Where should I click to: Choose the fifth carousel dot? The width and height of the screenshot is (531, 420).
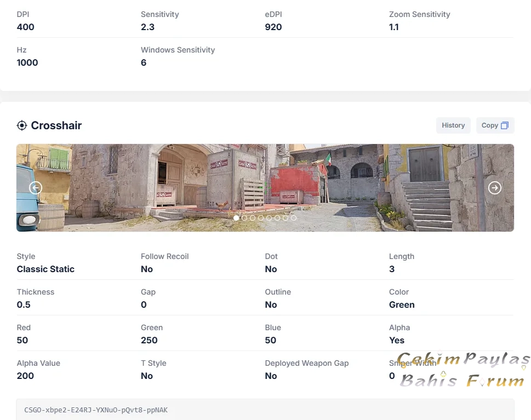click(x=269, y=218)
